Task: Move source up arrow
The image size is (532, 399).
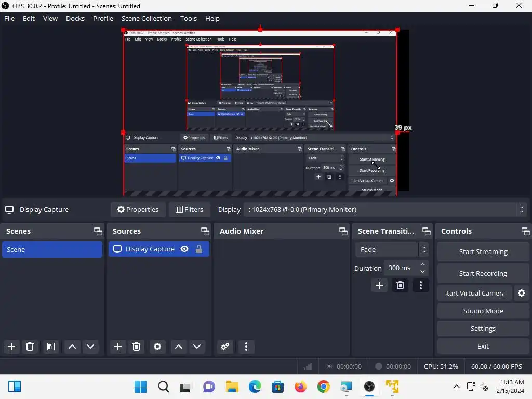Action: pos(179,347)
